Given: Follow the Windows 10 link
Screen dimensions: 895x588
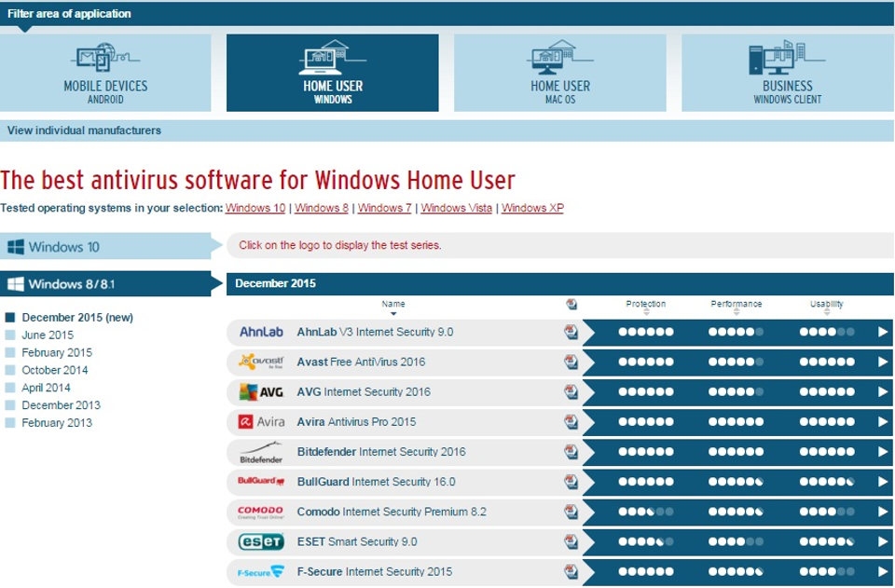Looking at the screenshot, I should [255, 208].
